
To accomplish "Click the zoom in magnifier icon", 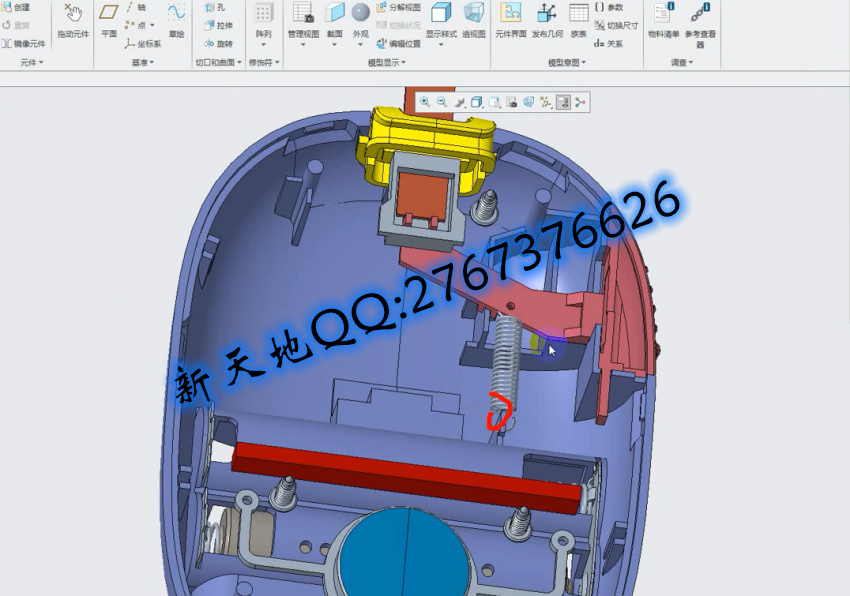I will [x=425, y=102].
